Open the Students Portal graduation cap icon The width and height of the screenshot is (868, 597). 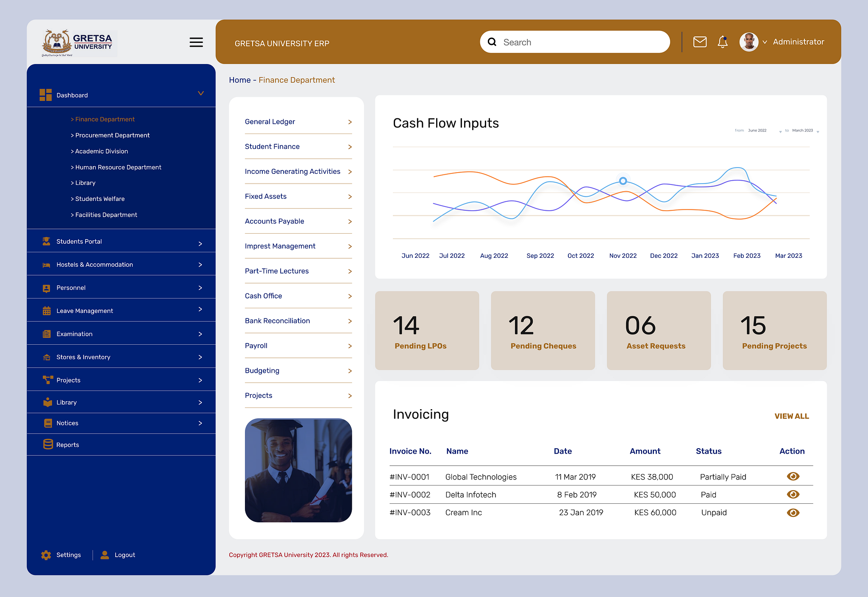[46, 241]
